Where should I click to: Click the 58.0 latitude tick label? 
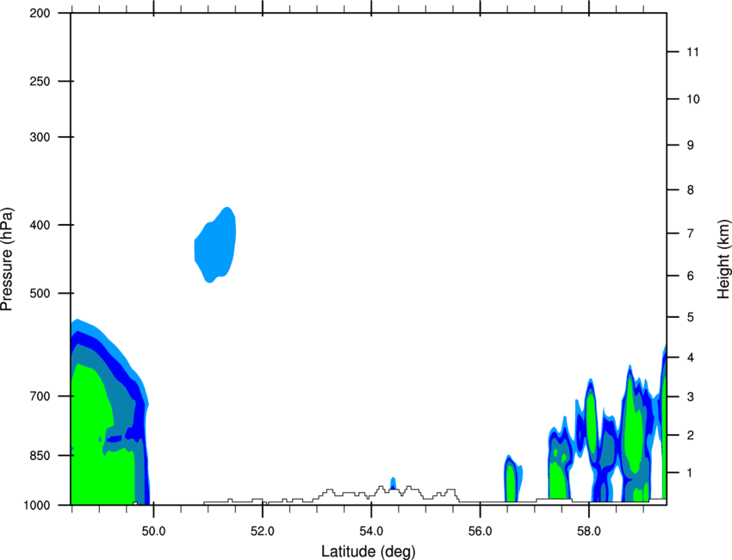tap(589, 532)
